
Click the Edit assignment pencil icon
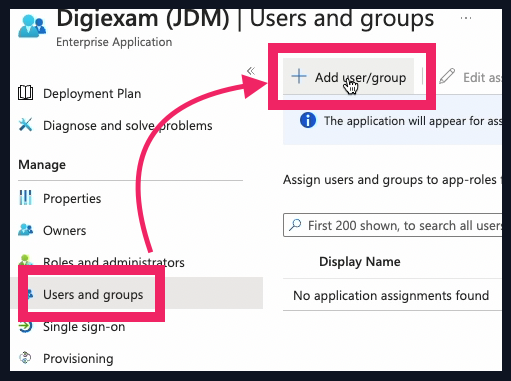point(447,76)
